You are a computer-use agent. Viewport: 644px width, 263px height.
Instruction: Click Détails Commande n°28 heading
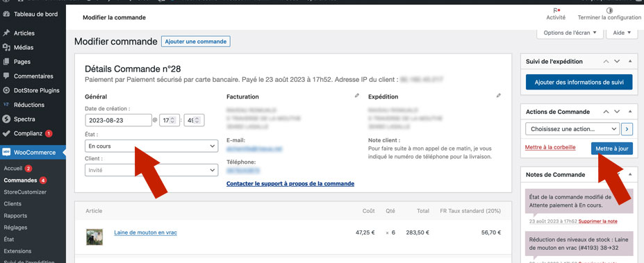pyautogui.click(x=133, y=69)
